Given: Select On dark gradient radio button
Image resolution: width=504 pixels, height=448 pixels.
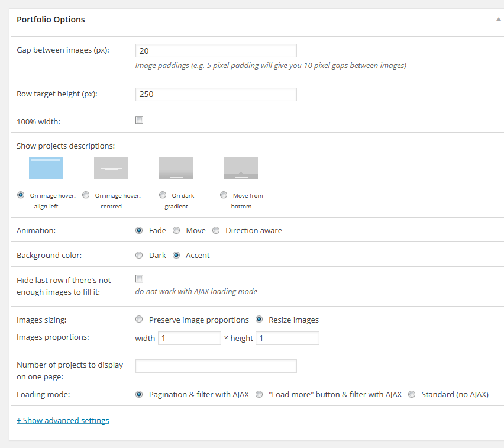Looking at the screenshot, I should pyautogui.click(x=163, y=195).
